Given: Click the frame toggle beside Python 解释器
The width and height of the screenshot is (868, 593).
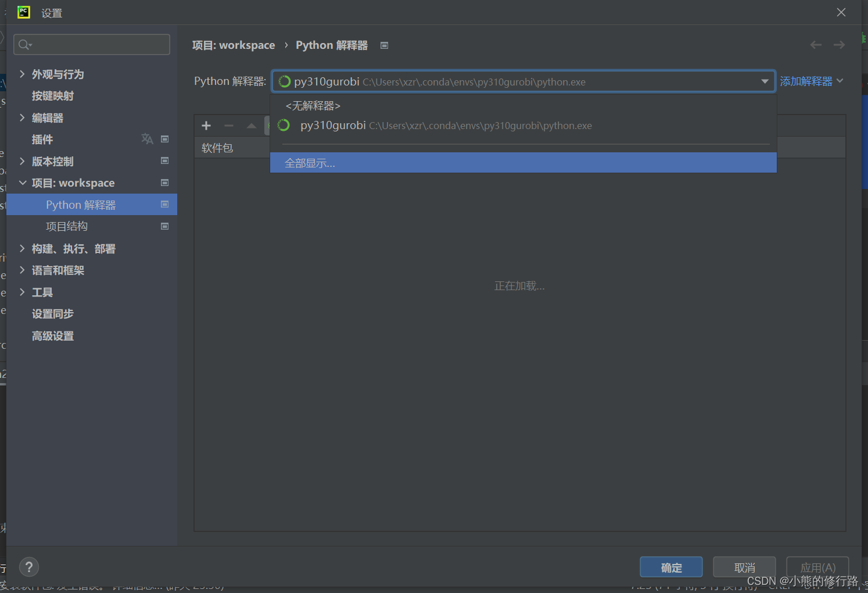Looking at the screenshot, I should click(164, 204).
